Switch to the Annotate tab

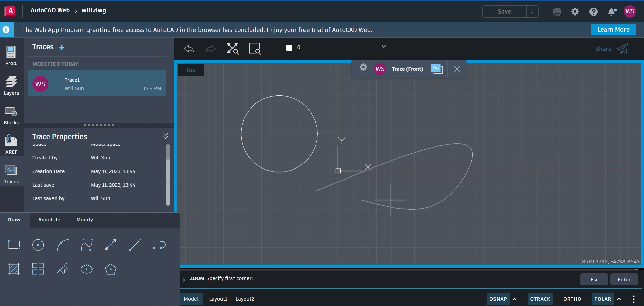(x=49, y=220)
